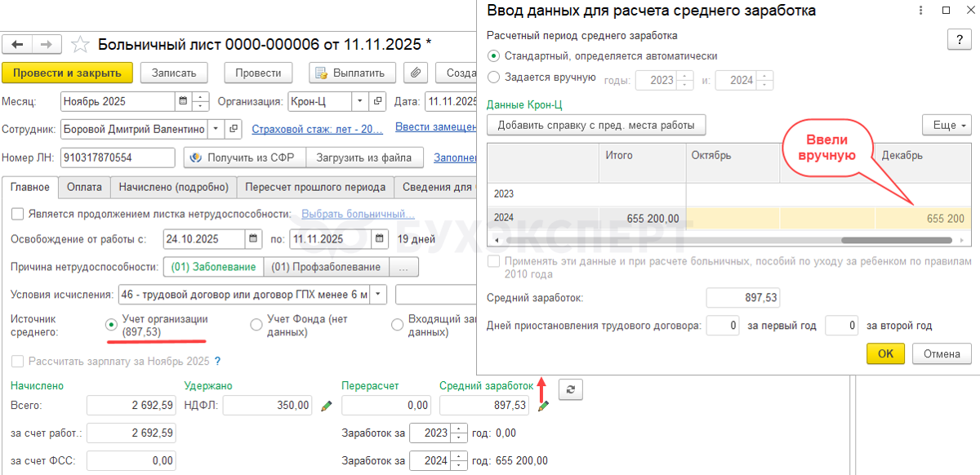Screen dimensions: 980x475
Task: Click Провести и закрыть button
Action: pos(67,73)
